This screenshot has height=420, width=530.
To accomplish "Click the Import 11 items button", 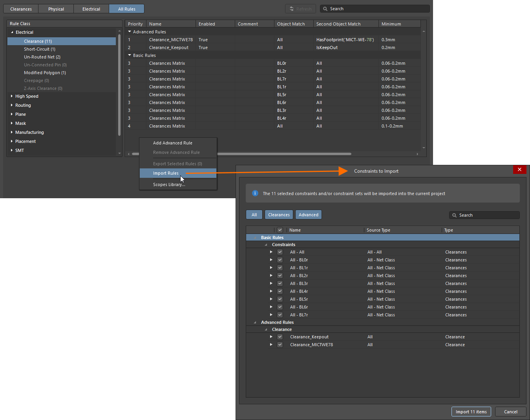I will point(471,412).
